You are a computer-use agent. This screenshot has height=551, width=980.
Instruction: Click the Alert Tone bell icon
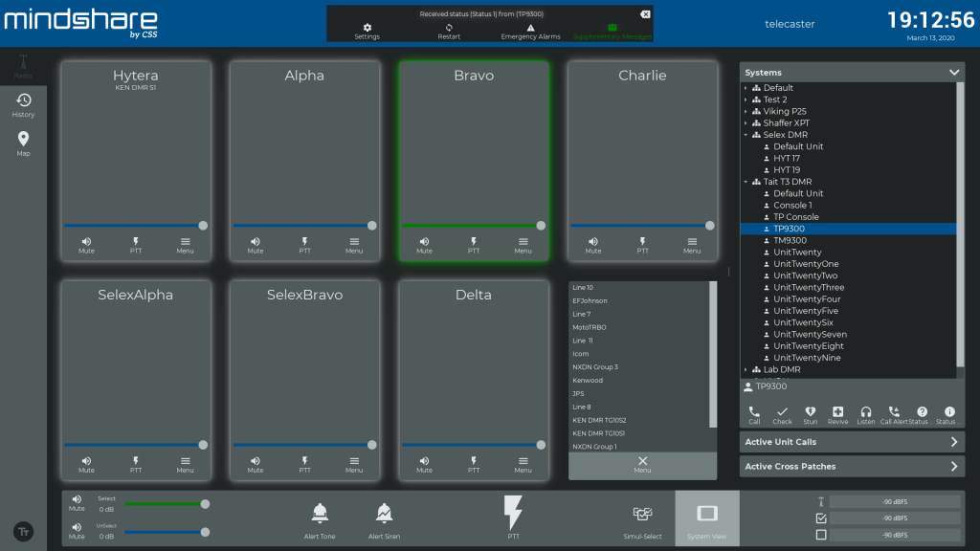pos(320,514)
